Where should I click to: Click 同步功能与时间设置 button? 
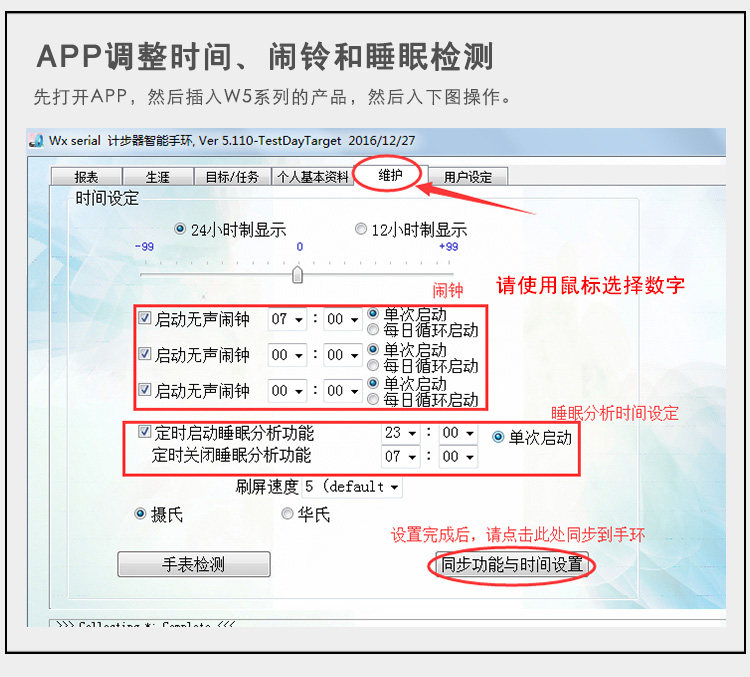click(512, 565)
